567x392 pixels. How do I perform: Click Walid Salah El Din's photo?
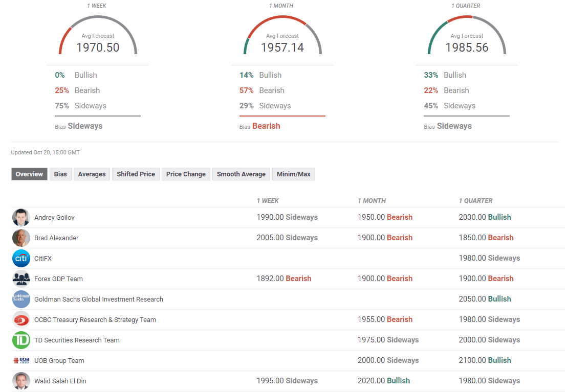pyautogui.click(x=21, y=381)
